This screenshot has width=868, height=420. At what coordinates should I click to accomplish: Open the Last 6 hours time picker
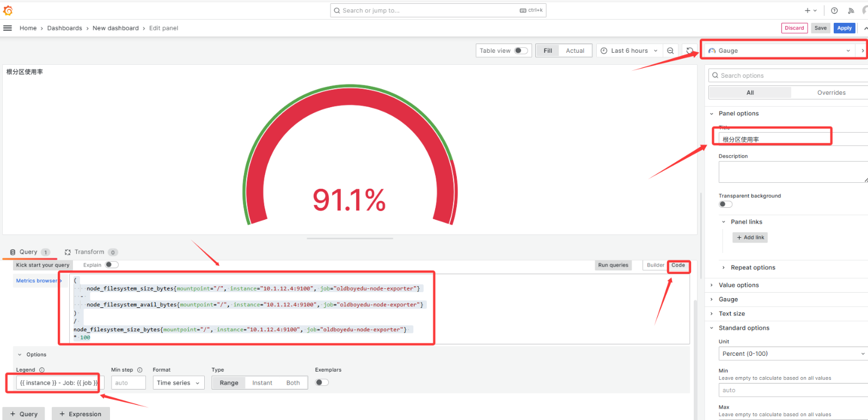tap(629, 51)
